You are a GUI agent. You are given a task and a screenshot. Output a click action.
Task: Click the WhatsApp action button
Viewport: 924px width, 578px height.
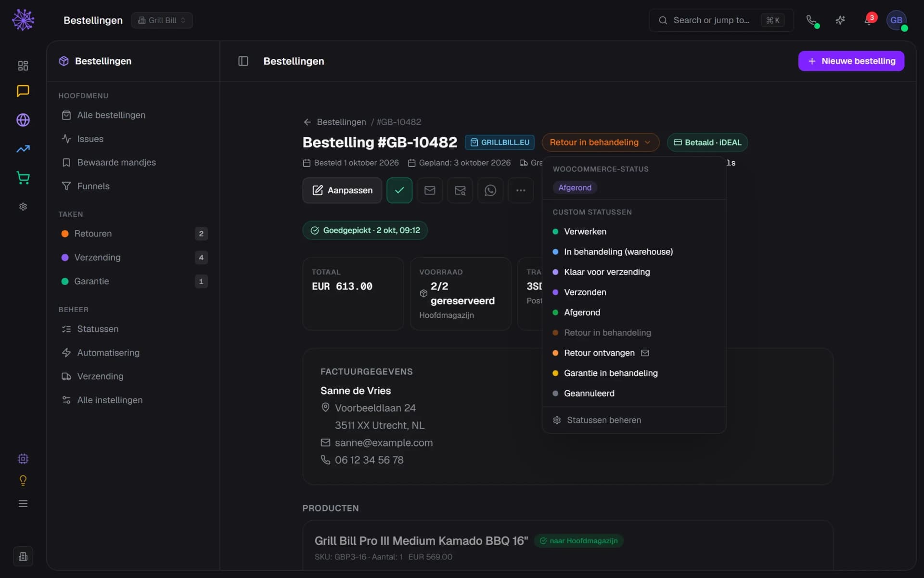(490, 190)
